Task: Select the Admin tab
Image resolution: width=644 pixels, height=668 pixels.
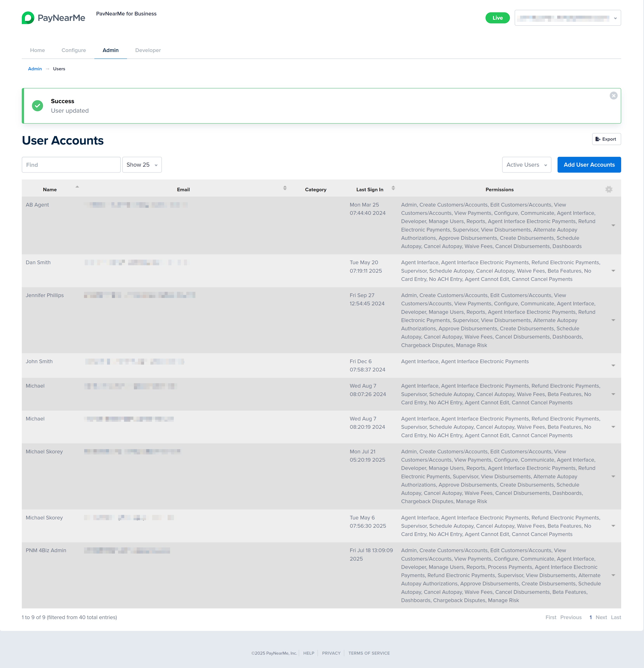Action: pyautogui.click(x=110, y=50)
